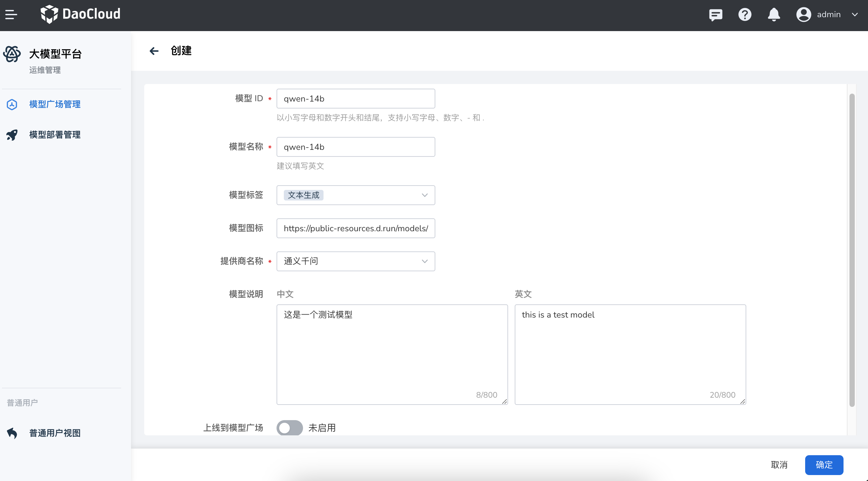868x481 pixels.
Task: Select 模型广场管理 in sidebar
Action: 55,104
